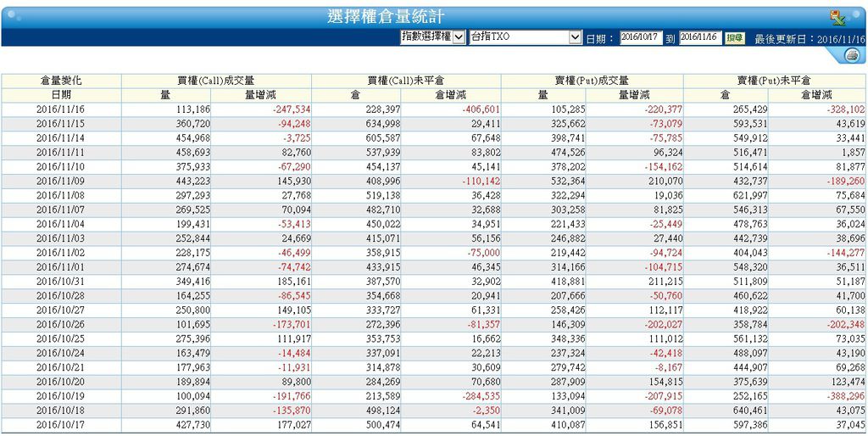Screen dimensions: 868x436
Task: Select the date cell 2016/10/28
Action: [x=60, y=296]
